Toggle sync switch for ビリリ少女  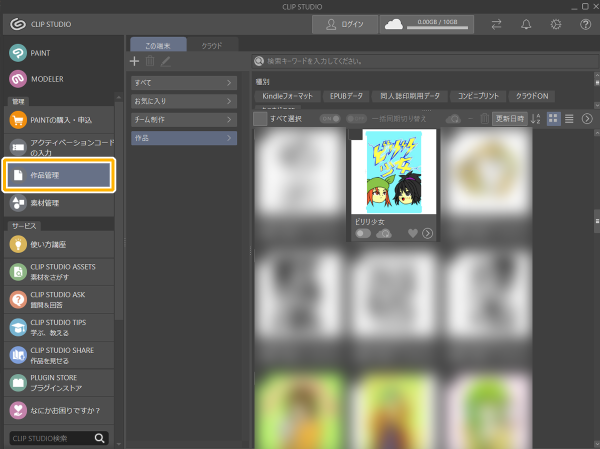pyautogui.click(x=363, y=233)
